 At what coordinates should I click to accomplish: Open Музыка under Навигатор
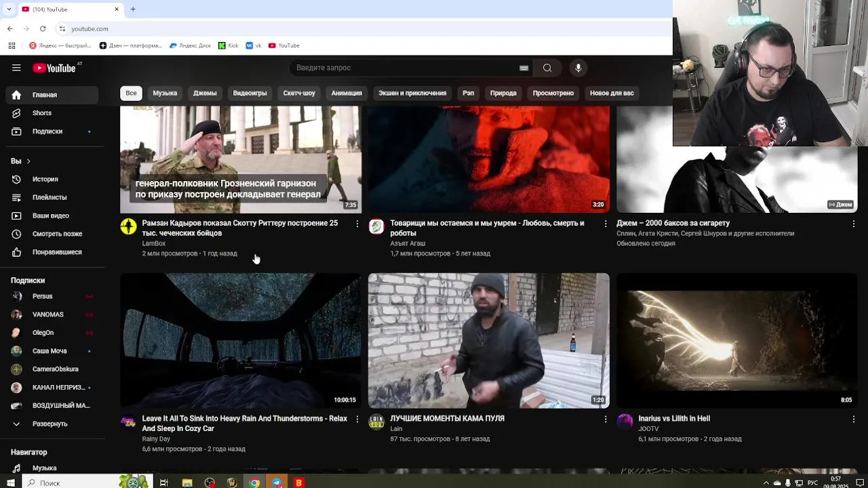pos(52,468)
